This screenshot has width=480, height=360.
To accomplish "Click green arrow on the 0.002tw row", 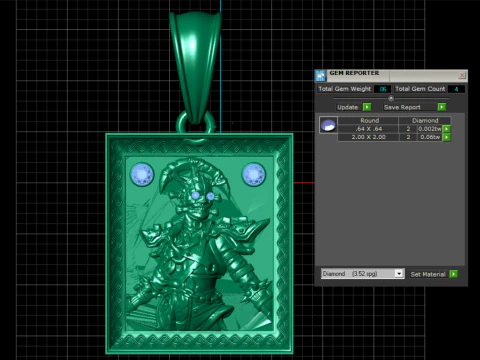I will coord(447,129).
